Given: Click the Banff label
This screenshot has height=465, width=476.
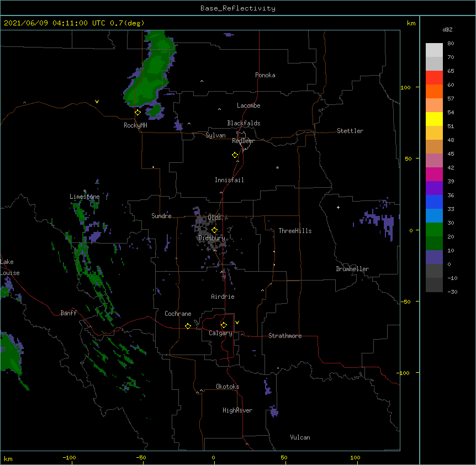Looking at the screenshot, I should (x=68, y=313).
